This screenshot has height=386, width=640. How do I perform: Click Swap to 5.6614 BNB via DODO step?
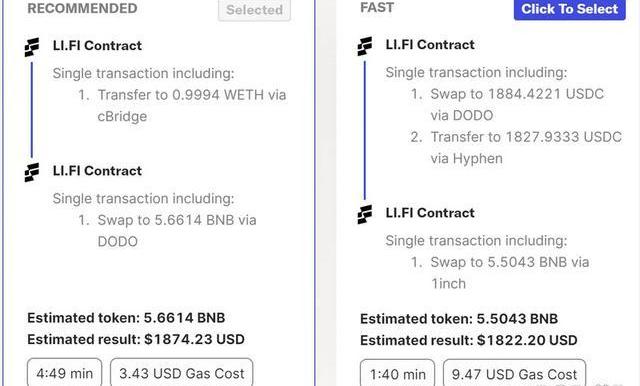click(167, 231)
